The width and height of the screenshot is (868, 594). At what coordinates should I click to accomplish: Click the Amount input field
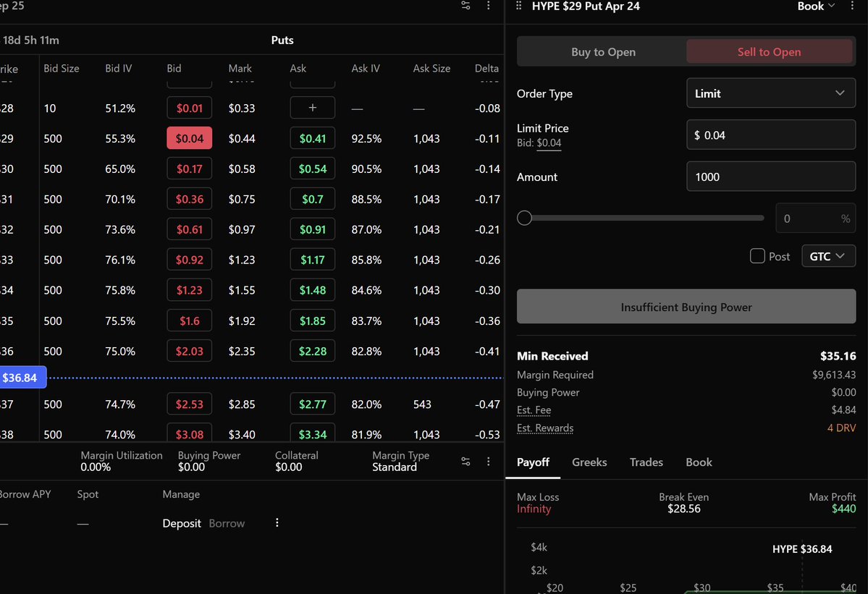click(770, 177)
